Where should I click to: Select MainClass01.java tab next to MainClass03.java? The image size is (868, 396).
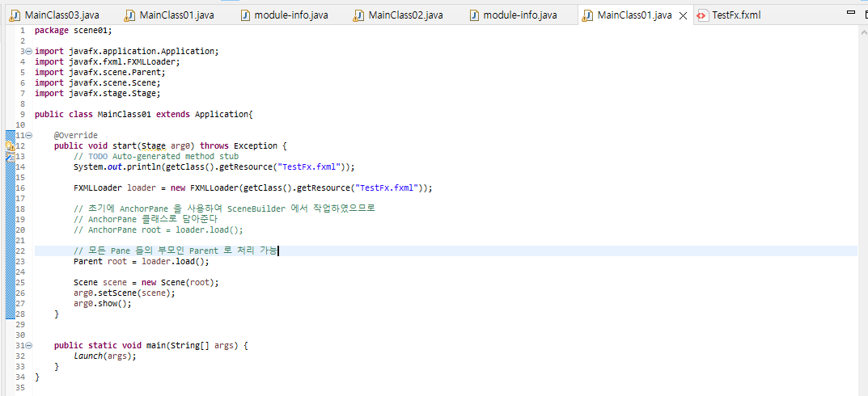coord(176,15)
